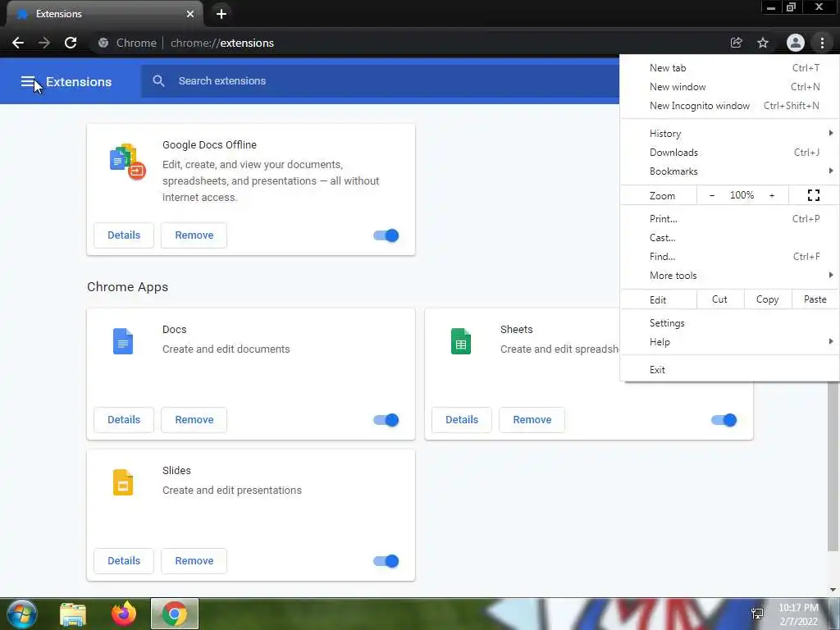Click the page vertical scrollbar
This screenshot has height=630, width=840.
click(833, 466)
